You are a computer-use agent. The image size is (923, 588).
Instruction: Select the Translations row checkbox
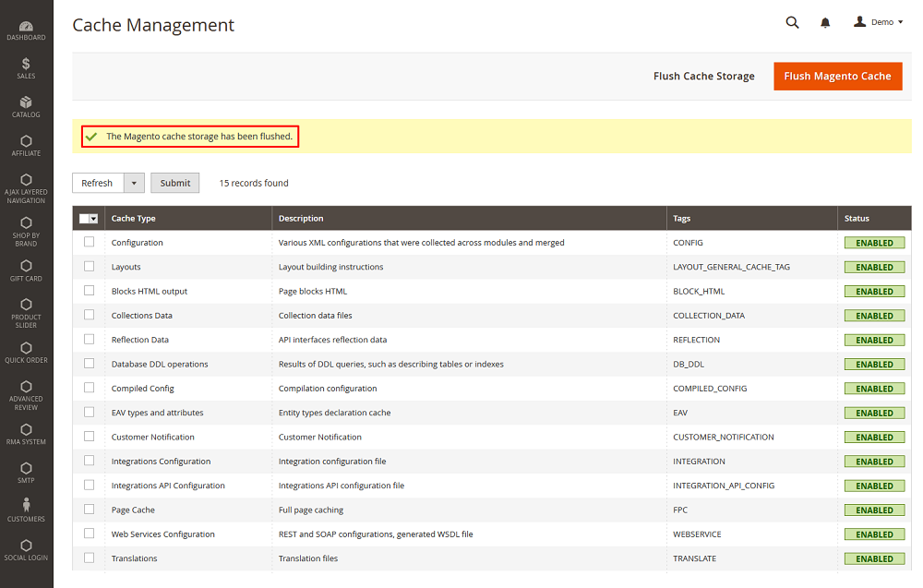[90, 558]
